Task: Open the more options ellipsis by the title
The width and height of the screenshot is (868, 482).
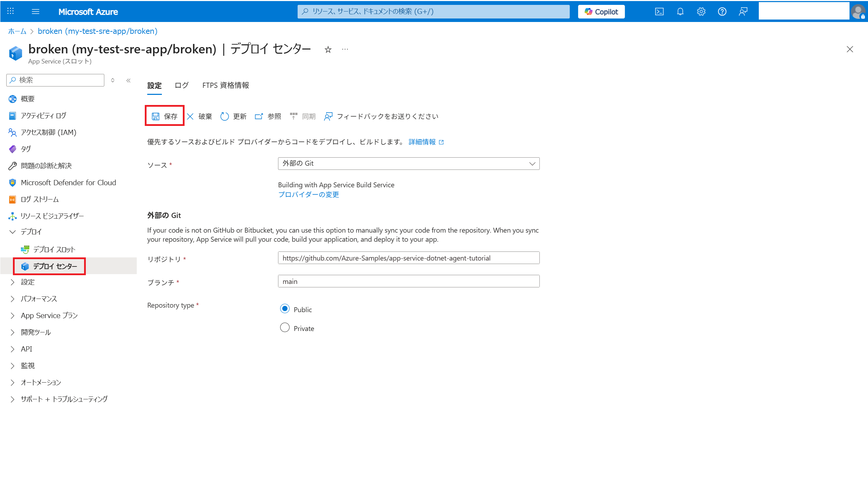Action: tap(345, 50)
